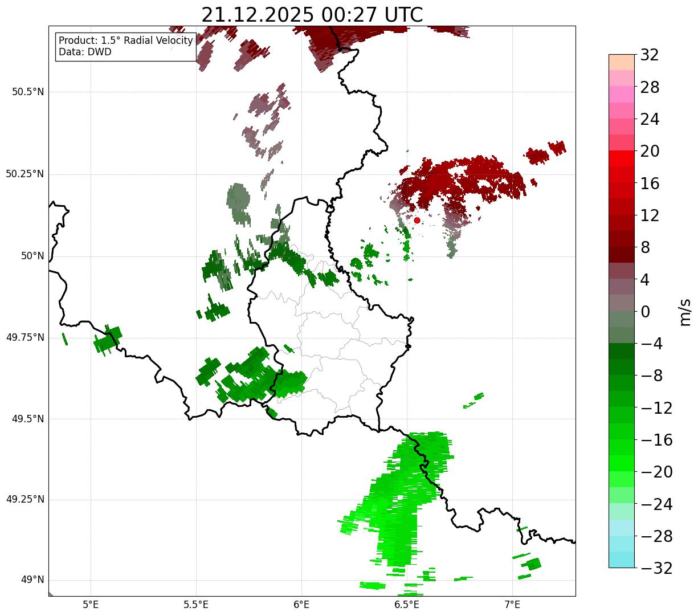This screenshot has width=698, height=616.
Task: Click the 6°E longitude label
Action: pos(301,604)
